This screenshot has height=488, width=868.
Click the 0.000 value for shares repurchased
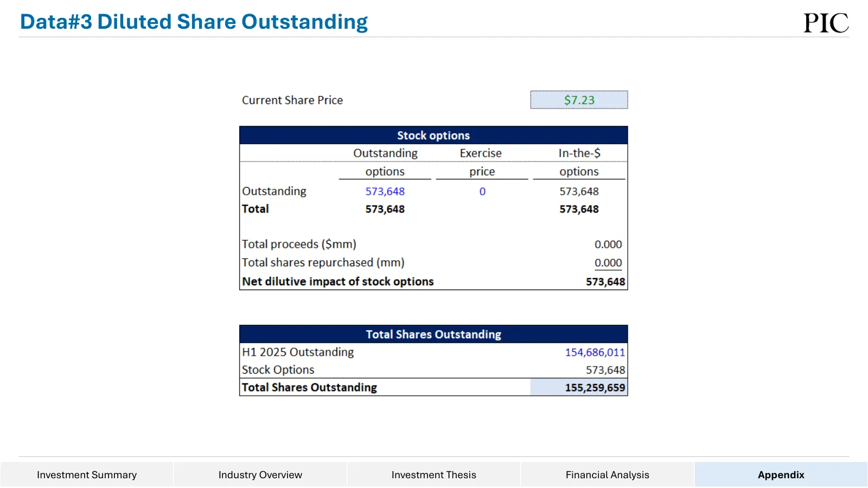608,263
